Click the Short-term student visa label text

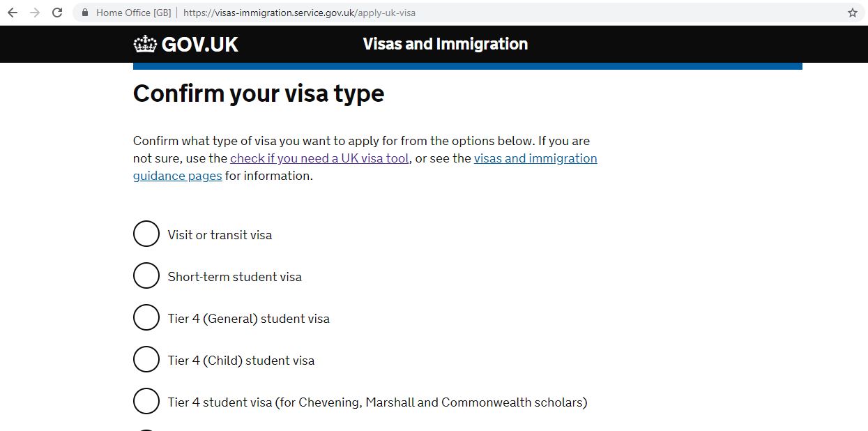[x=234, y=277]
